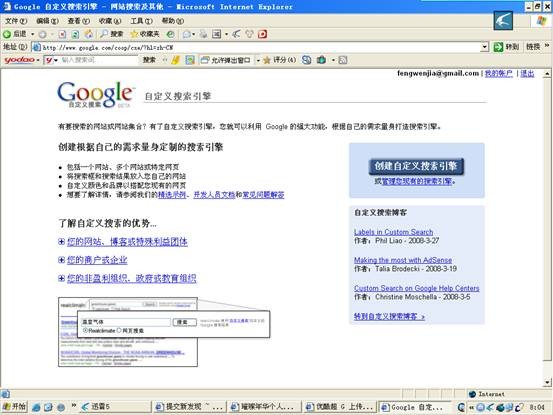Expand the first plus item about websites and blogs
The image size is (553, 415).
(x=61, y=242)
